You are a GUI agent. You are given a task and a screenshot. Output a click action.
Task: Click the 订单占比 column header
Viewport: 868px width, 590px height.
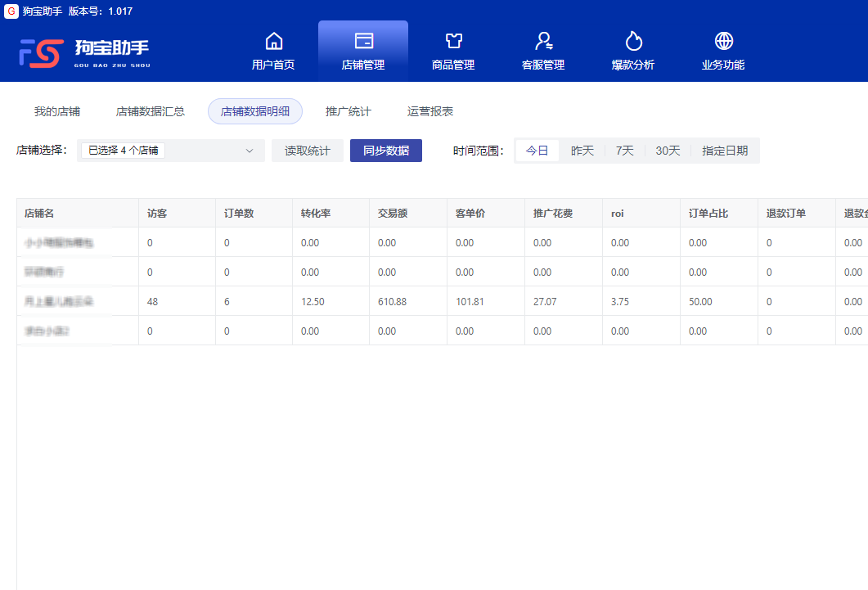point(718,213)
